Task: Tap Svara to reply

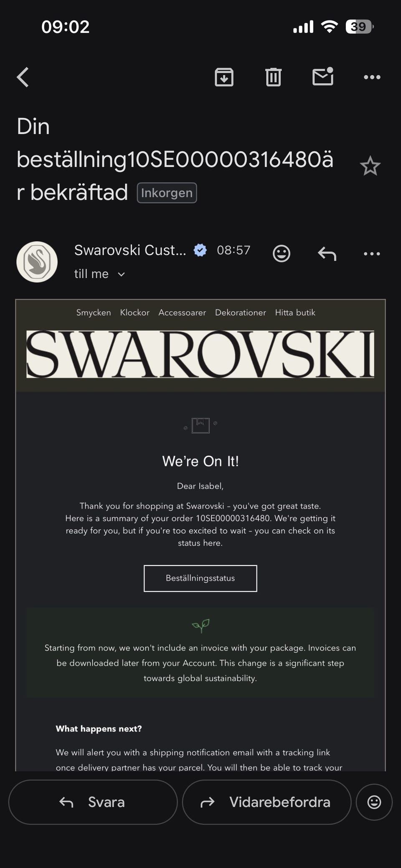Action: click(x=93, y=802)
